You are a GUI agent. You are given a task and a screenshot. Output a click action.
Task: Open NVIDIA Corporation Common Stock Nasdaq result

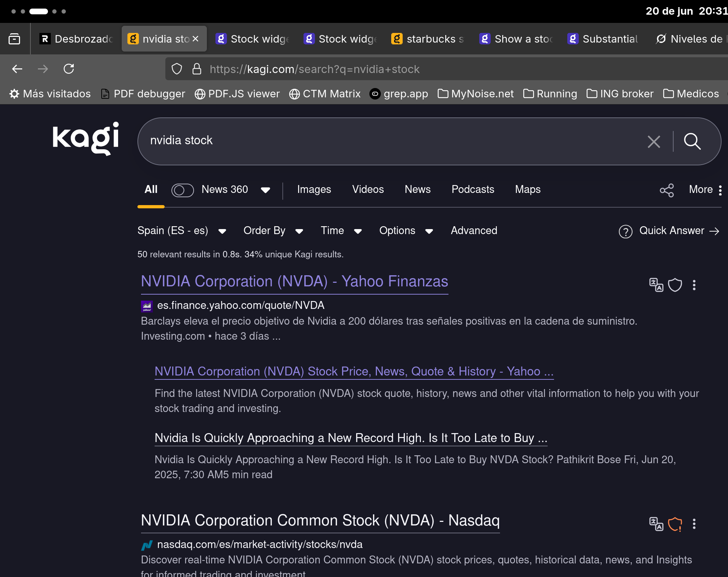click(x=320, y=520)
